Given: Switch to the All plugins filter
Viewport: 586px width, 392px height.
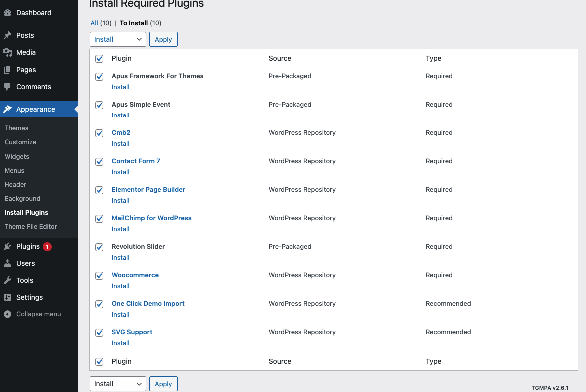Looking at the screenshot, I should point(94,23).
